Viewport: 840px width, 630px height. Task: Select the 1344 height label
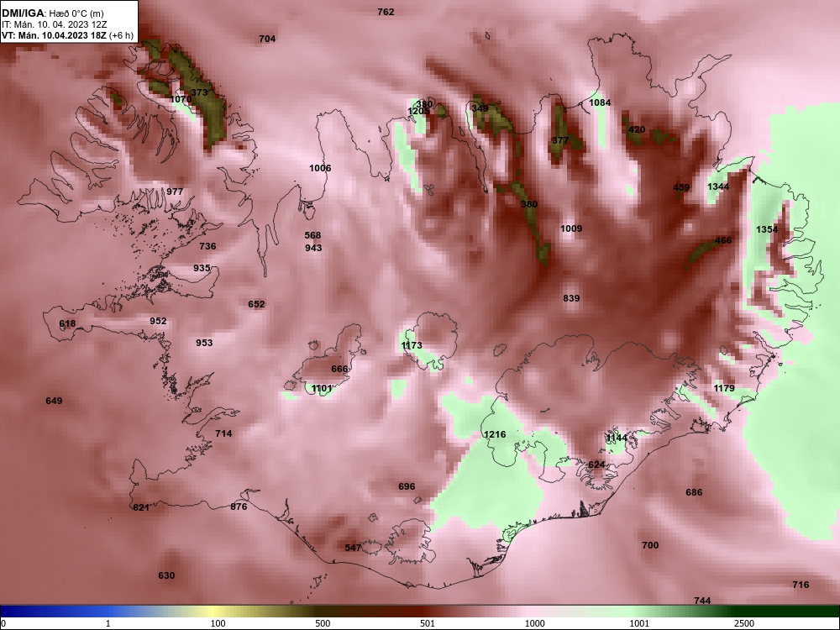point(718,186)
